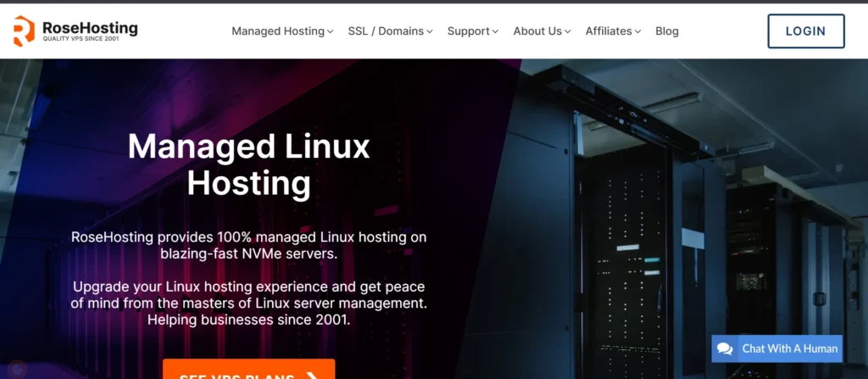Click the 'Helping businesses since 2001.' text
The image size is (868, 379).
[x=248, y=320]
